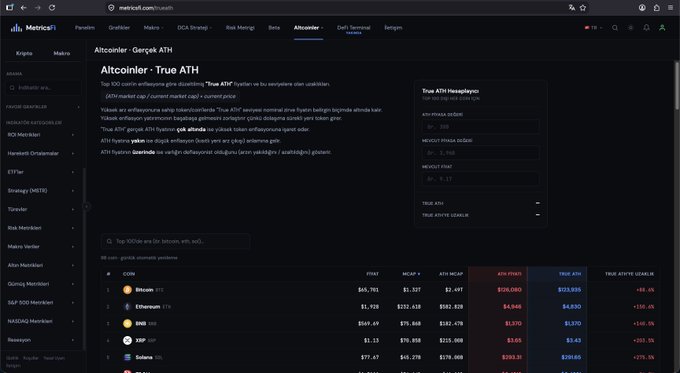
Task: Open the browser extensions icon
Action: coord(657,8)
